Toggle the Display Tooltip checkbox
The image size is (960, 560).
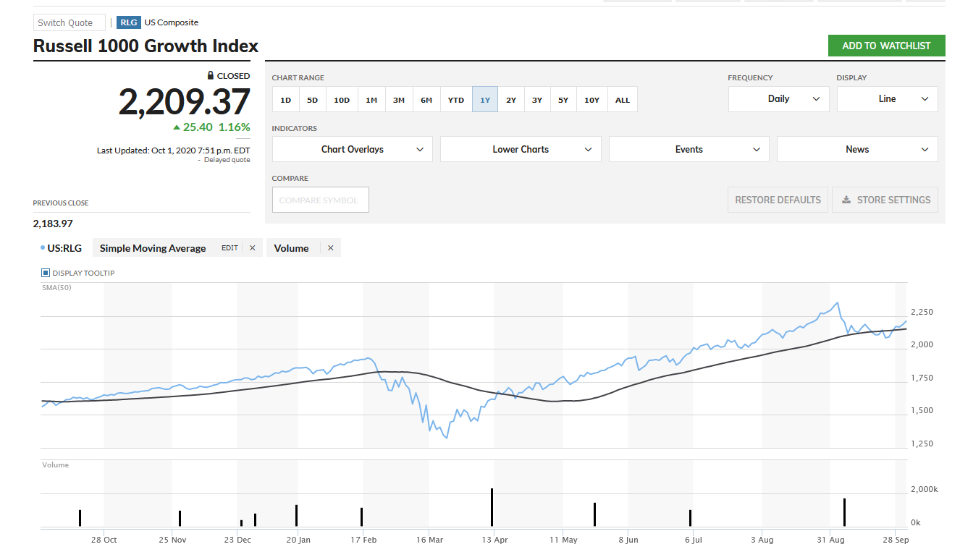click(46, 273)
